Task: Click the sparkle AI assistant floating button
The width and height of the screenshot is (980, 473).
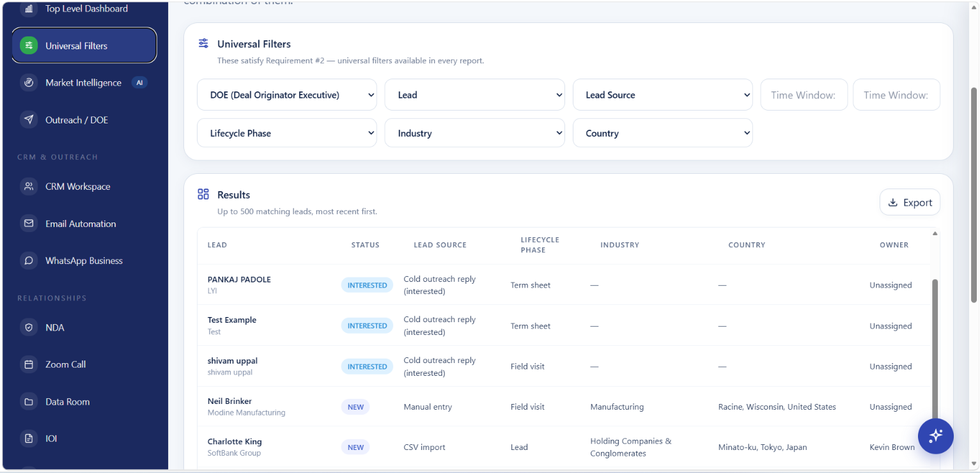Action: [x=936, y=436]
